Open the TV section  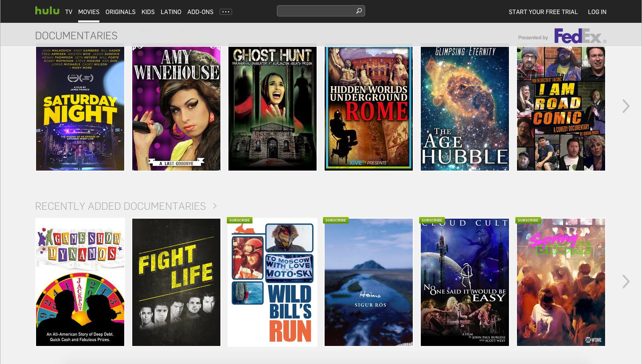[69, 12]
